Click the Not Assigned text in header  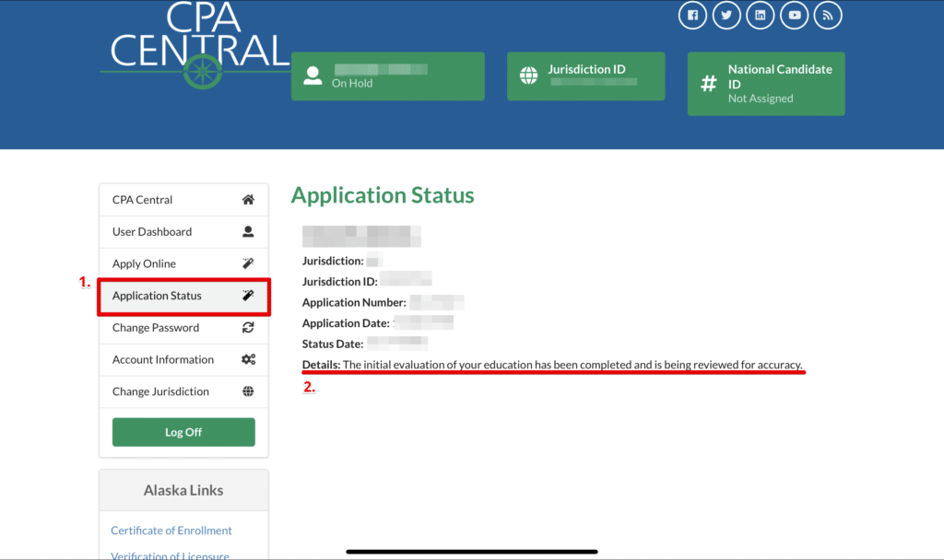coord(761,98)
